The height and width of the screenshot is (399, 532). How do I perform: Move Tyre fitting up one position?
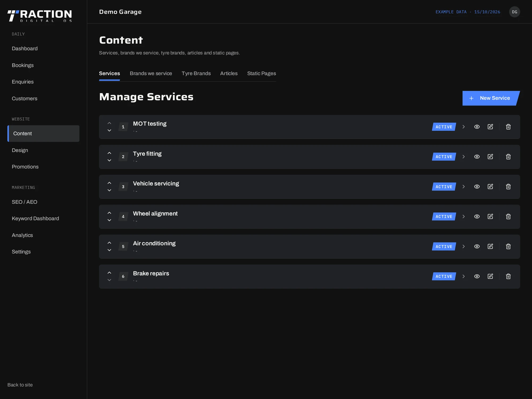click(109, 153)
